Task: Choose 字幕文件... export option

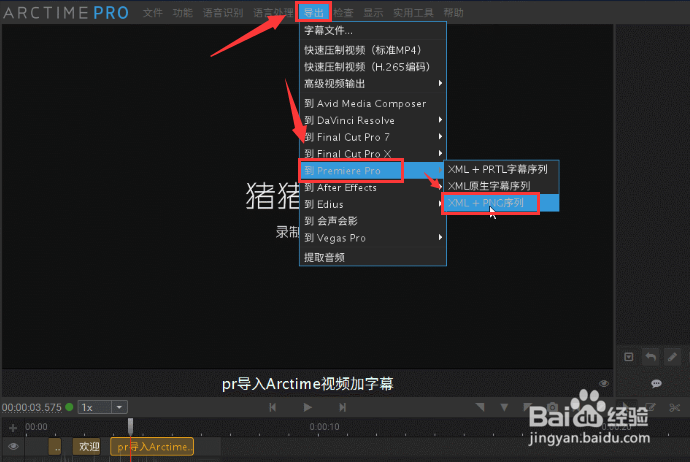Action: (x=373, y=31)
